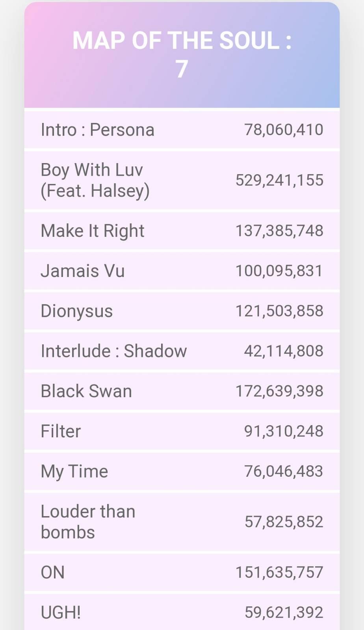364x630 pixels.
Task: Tap the 172,639,398 count for Black Swan
Action: [x=279, y=391]
